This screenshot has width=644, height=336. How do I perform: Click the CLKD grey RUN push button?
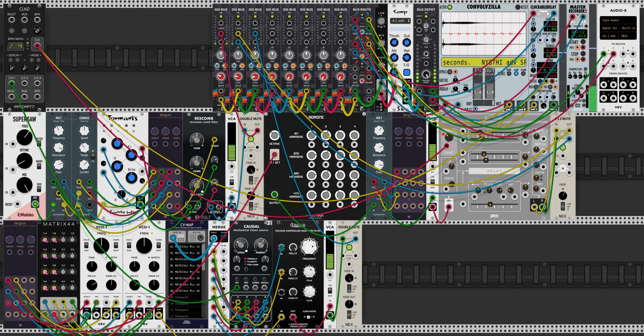[24, 31]
